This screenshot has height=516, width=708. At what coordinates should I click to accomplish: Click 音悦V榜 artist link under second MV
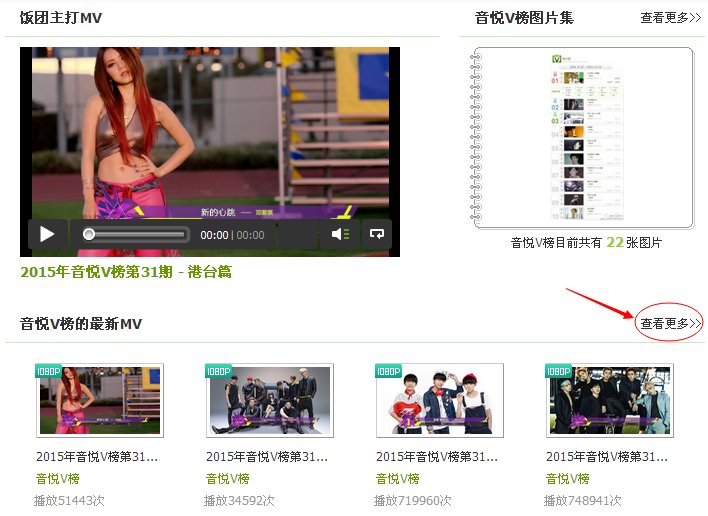coord(228,478)
